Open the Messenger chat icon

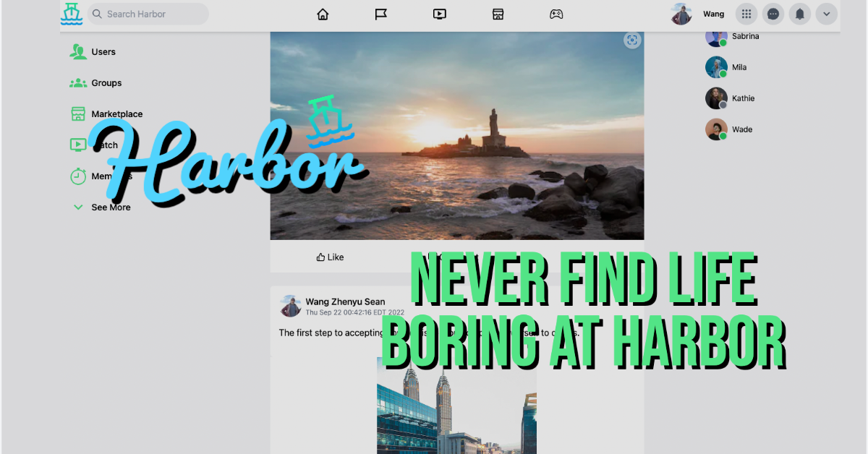click(x=773, y=14)
